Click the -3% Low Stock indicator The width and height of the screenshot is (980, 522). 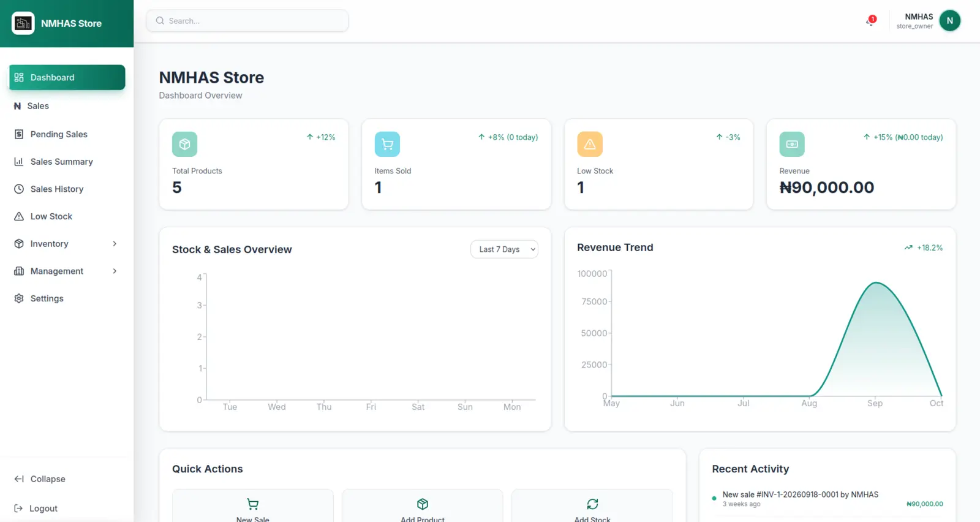[x=728, y=137]
